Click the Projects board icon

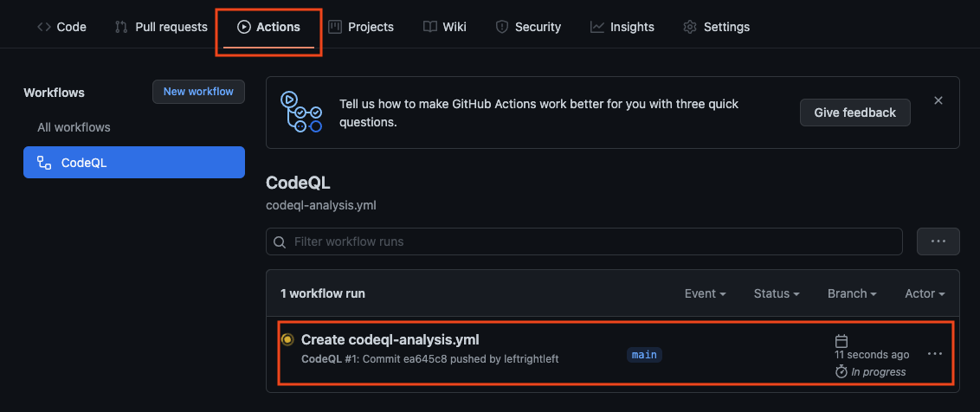click(335, 27)
